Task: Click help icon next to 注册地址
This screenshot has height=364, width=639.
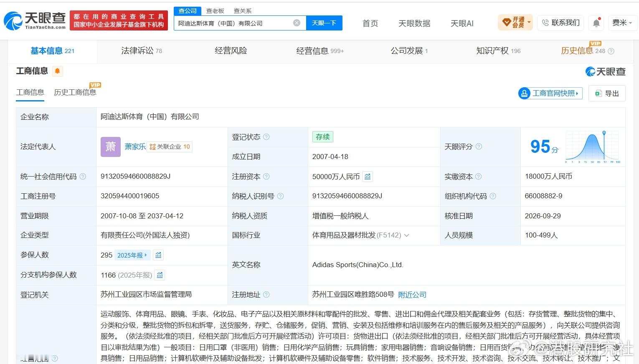Action: 266,295
